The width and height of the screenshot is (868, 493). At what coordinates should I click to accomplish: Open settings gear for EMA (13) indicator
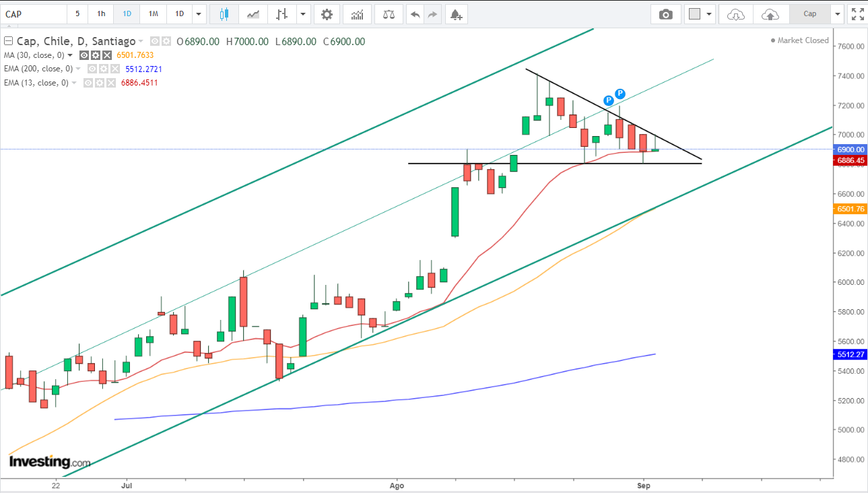[98, 83]
